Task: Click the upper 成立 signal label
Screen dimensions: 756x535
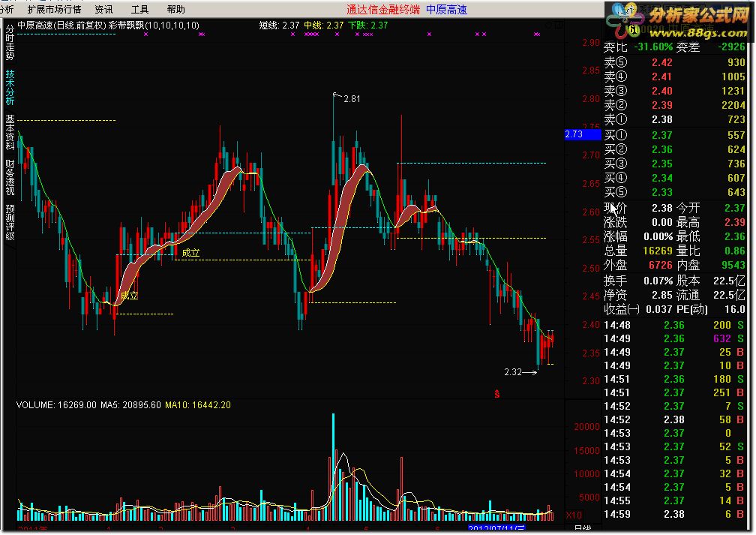Action: pyautogui.click(x=190, y=252)
